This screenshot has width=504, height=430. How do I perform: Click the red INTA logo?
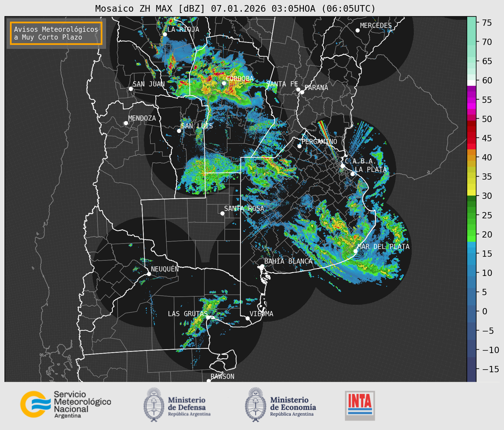(x=360, y=406)
